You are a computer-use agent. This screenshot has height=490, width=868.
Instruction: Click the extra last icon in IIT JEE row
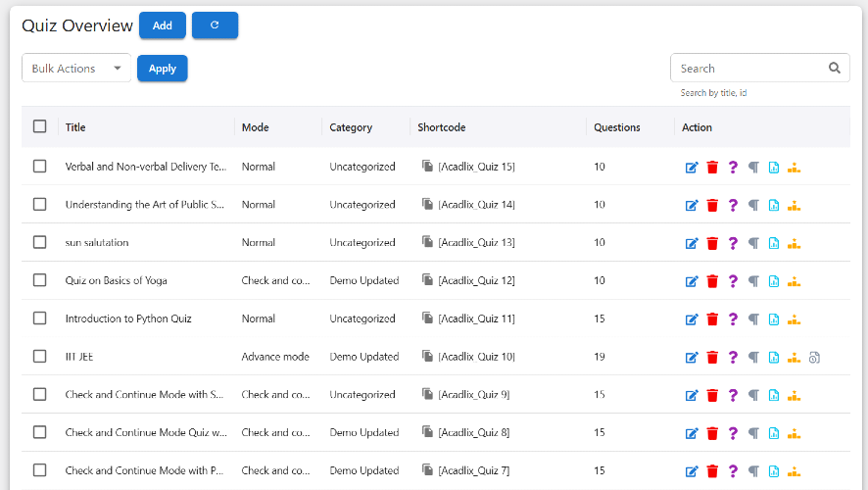(814, 358)
